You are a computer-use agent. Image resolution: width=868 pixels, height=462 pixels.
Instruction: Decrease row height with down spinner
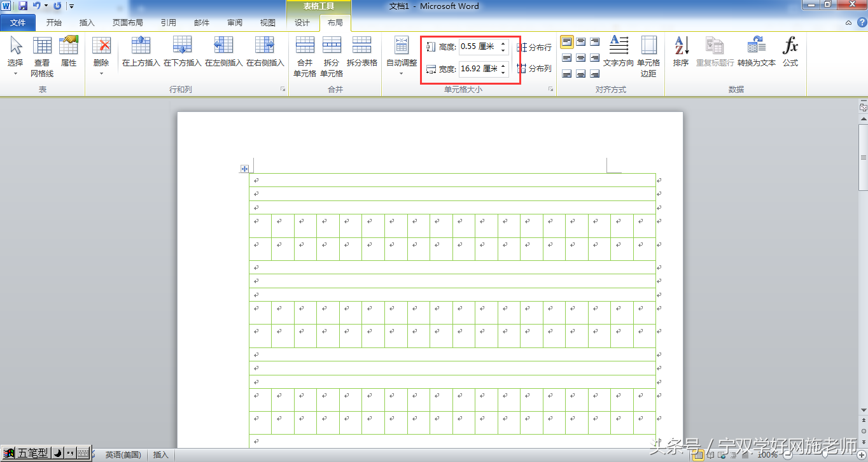503,50
